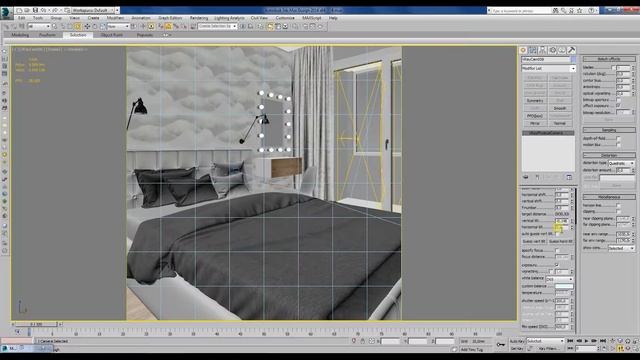Click the 3ds Max application button
The image size is (640, 360).
7,13
